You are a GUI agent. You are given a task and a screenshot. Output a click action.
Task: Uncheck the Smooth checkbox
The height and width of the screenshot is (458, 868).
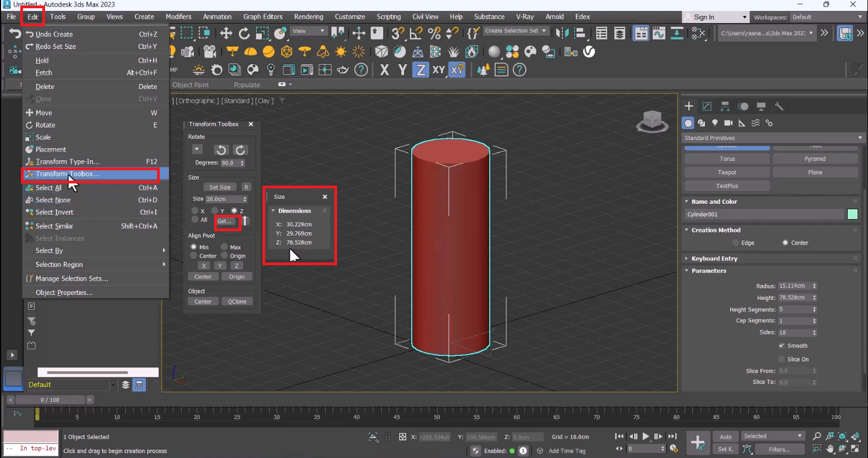782,346
